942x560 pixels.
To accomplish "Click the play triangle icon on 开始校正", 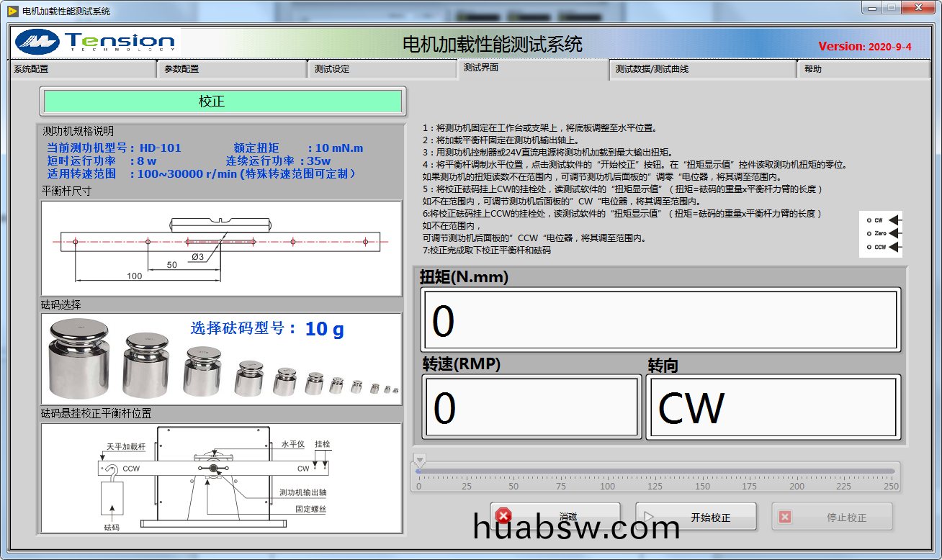I will coord(648,517).
